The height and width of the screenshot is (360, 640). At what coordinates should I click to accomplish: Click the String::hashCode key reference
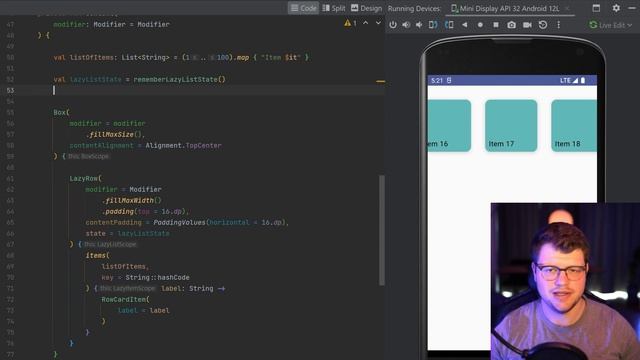(x=157, y=278)
